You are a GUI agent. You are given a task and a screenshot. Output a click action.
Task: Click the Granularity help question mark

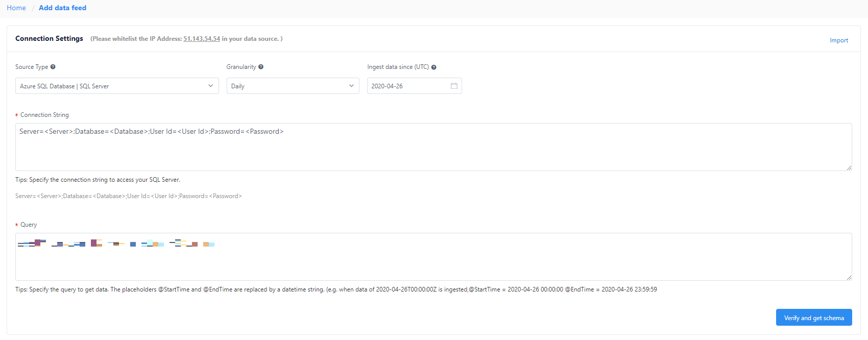pyautogui.click(x=261, y=67)
